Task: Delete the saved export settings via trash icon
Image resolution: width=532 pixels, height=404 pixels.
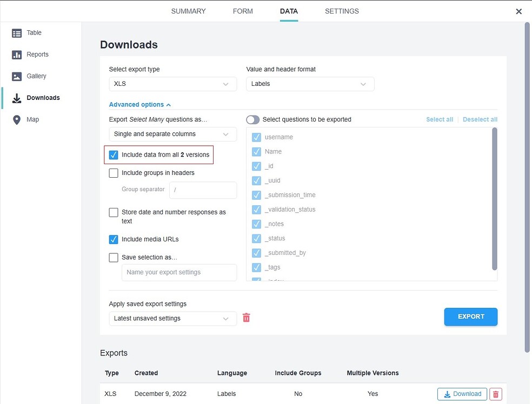Action: coord(246,318)
